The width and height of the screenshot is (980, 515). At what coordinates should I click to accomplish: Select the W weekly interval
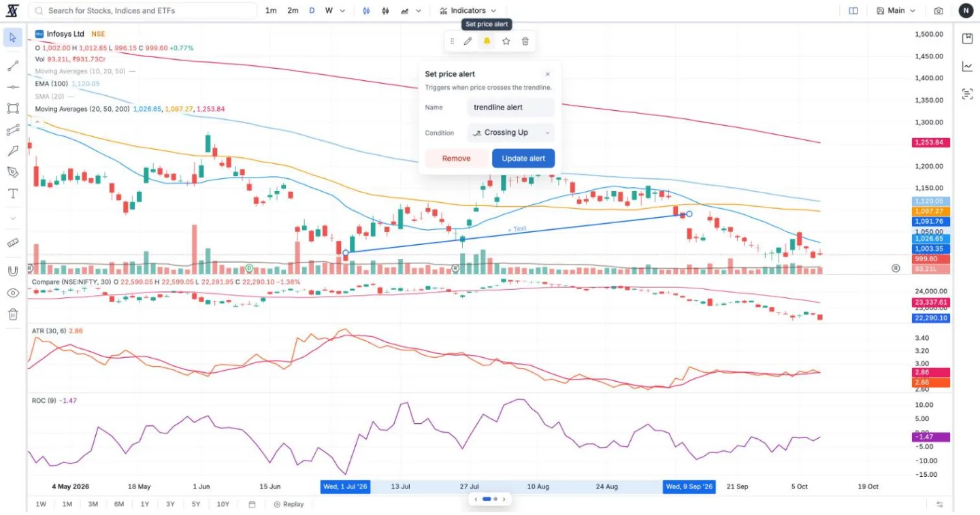point(329,11)
